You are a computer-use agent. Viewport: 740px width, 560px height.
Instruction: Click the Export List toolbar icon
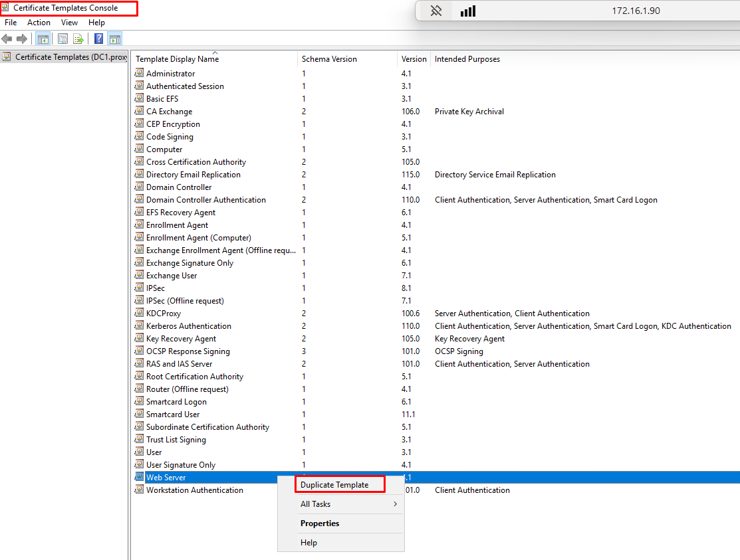(78, 39)
